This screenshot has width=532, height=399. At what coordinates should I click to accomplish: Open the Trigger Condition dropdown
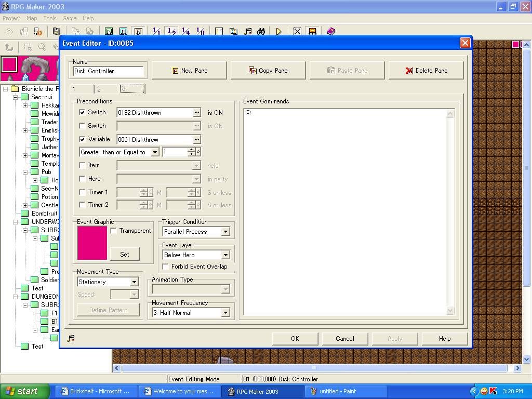(225, 231)
